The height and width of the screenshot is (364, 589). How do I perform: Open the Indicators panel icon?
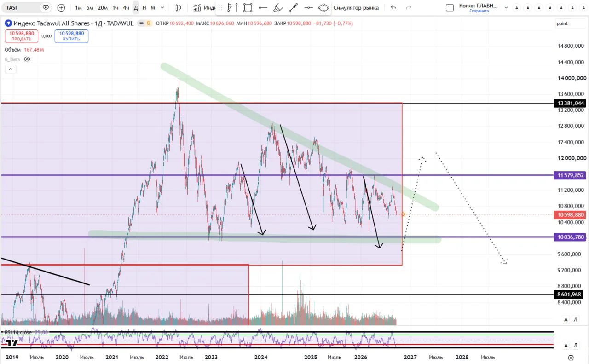click(197, 7)
